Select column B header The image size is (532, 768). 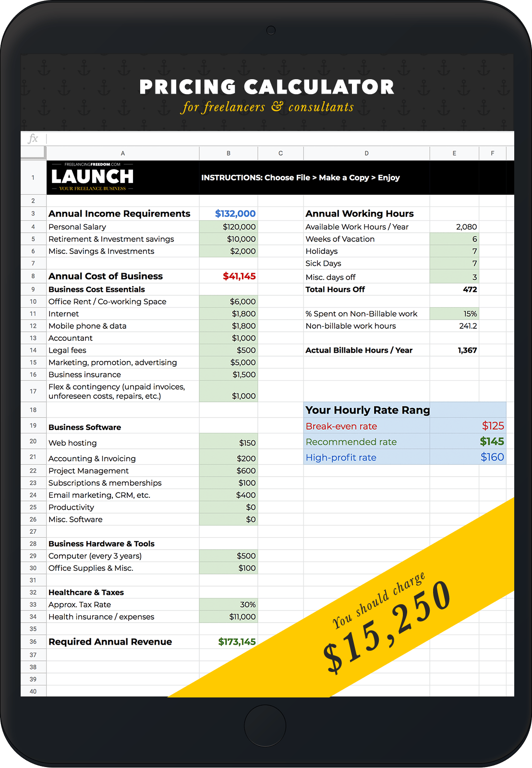click(229, 153)
